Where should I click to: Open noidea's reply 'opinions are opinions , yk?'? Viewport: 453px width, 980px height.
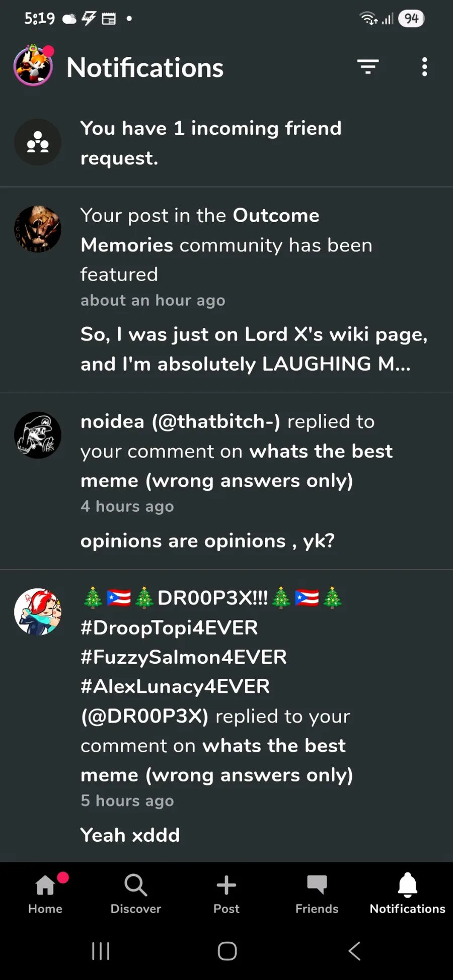(207, 541)
